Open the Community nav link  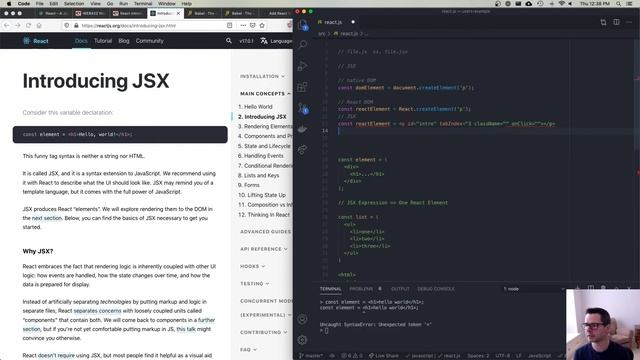[x=149, y=41]
